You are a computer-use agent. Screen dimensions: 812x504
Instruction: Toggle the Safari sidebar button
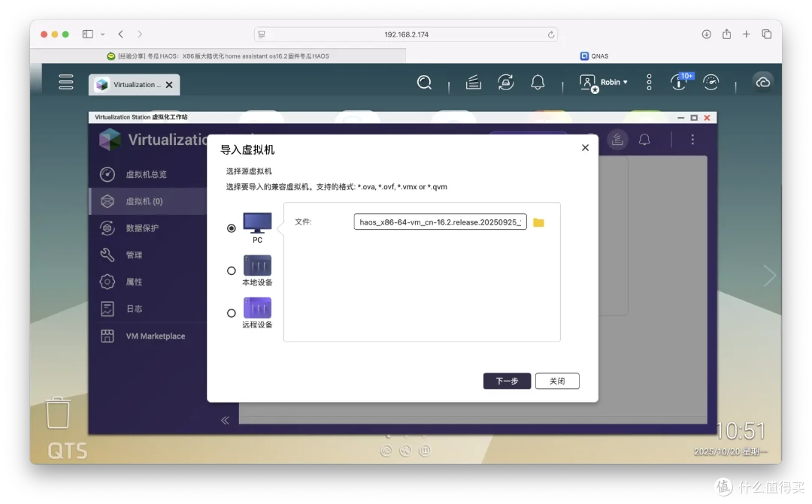87,34
